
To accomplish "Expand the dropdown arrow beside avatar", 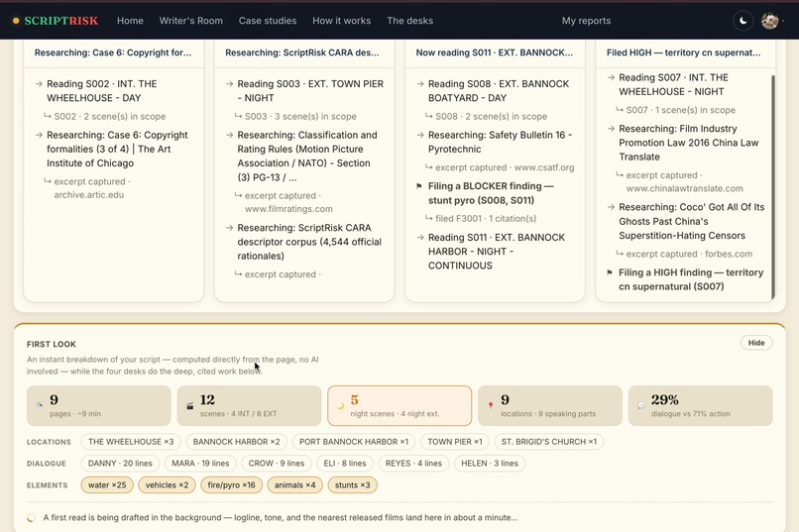I will tap(783, 21).
